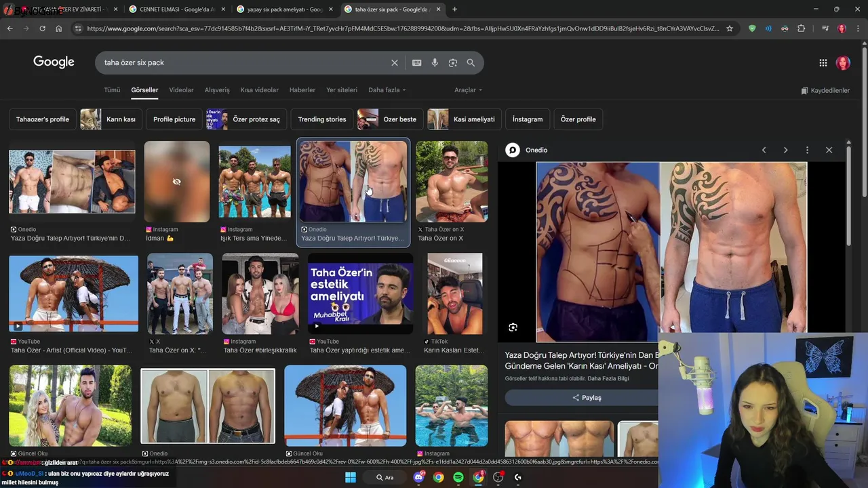
Task: Start voice search with microphone icon
Action: 435,62
